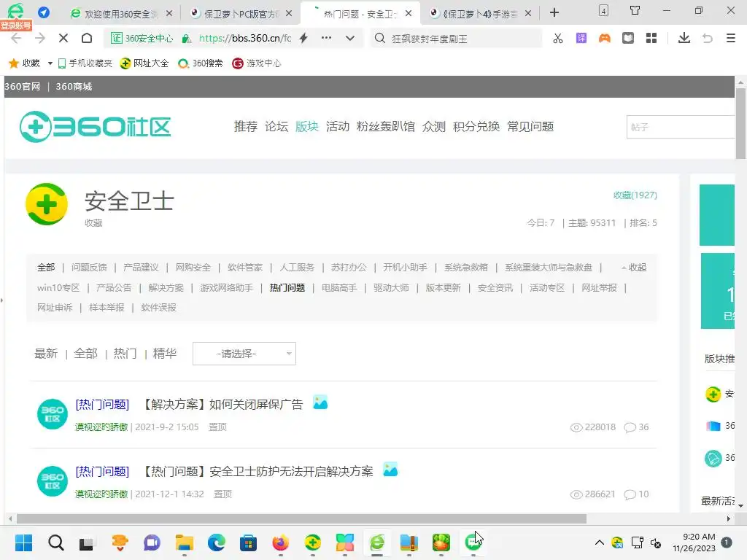
Task: Open the more options ellipsis in address bar
Action: coord(326,38)
